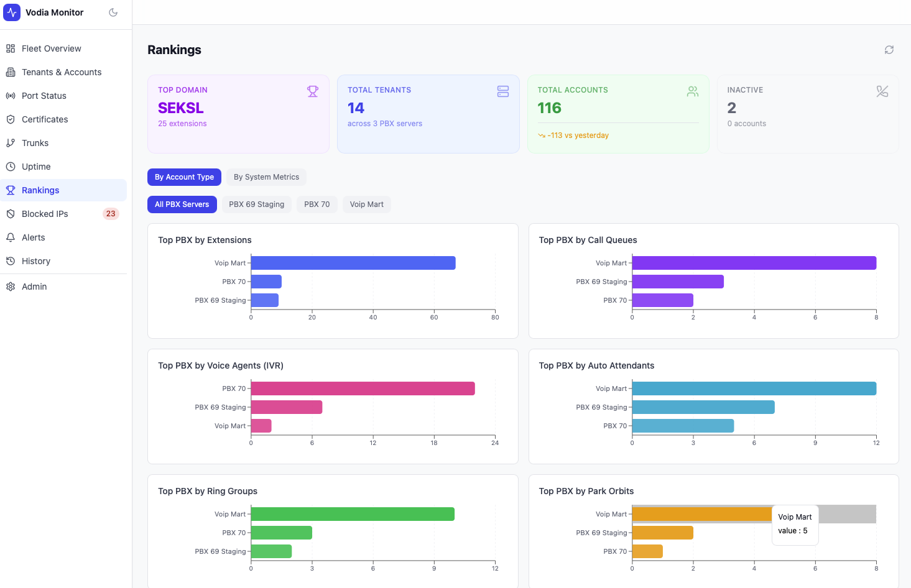This screenshot has width=911, height=588.
Task: Click the PBX 70 bar in Voice Agents chart
Action: point(363,388)
